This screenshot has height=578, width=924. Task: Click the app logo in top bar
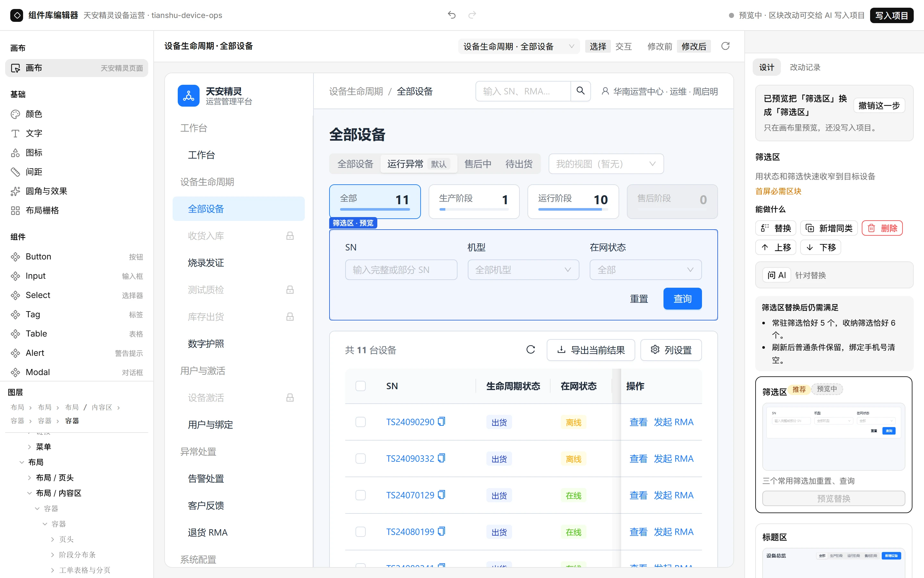click(16, 15)
